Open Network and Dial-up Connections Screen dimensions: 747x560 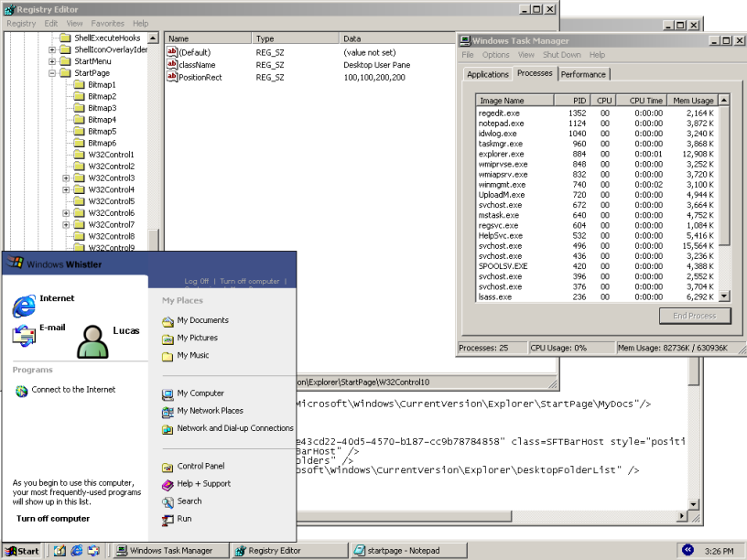(228, 428)
